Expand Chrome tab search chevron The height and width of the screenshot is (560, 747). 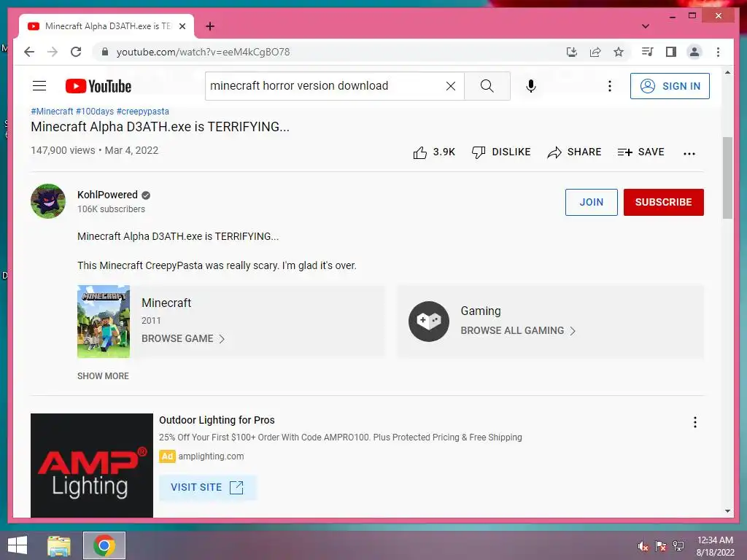(x=646, y=26)
